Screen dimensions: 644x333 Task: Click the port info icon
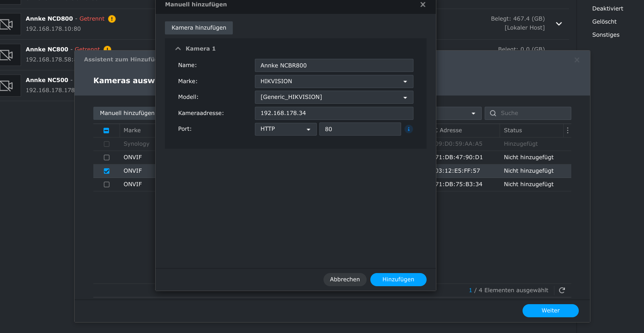tap(409, 129)
